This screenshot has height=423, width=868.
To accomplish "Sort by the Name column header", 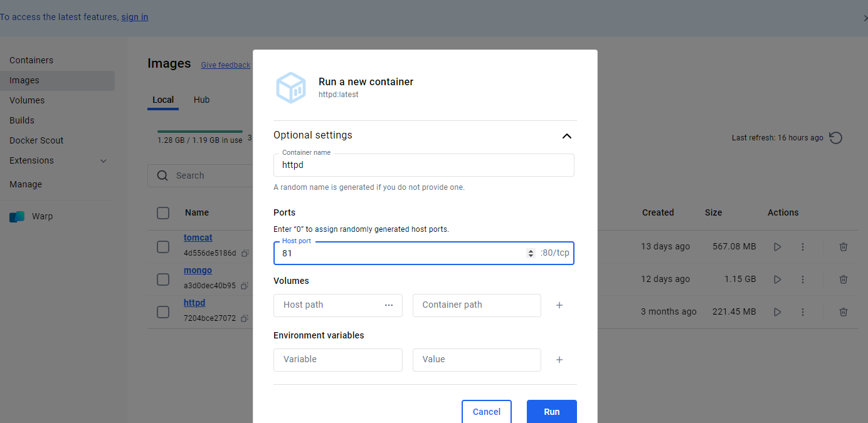I will pyautogui.click(x=197, y=212).
